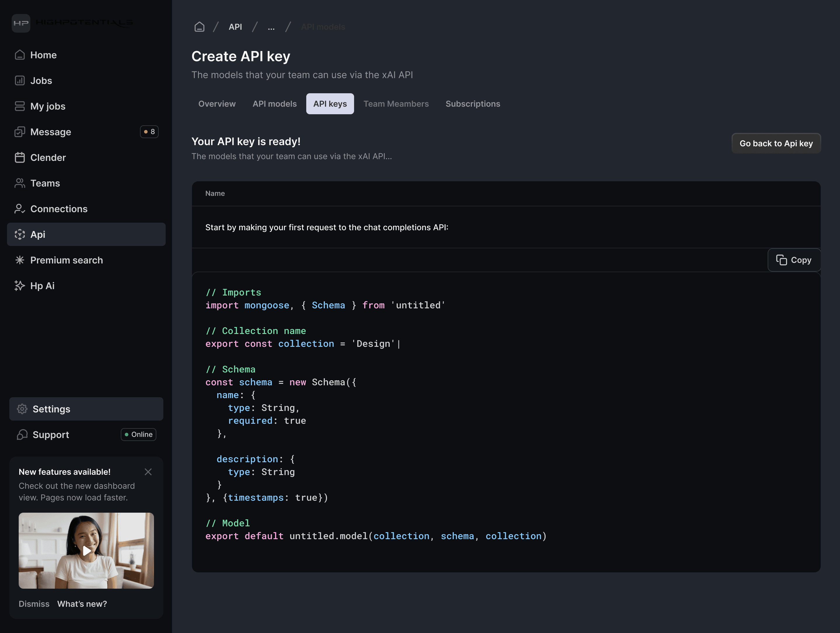
Task: Open Premium search from sidebar
Action: [x=66, y=260]
